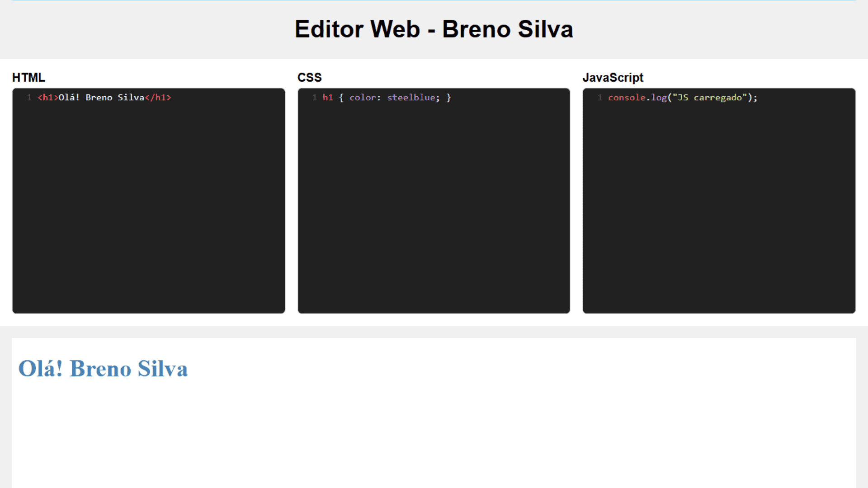Click the Editor Web - Breno Silva title
This screenshot has width=868, height=488.
coord(434,29)
